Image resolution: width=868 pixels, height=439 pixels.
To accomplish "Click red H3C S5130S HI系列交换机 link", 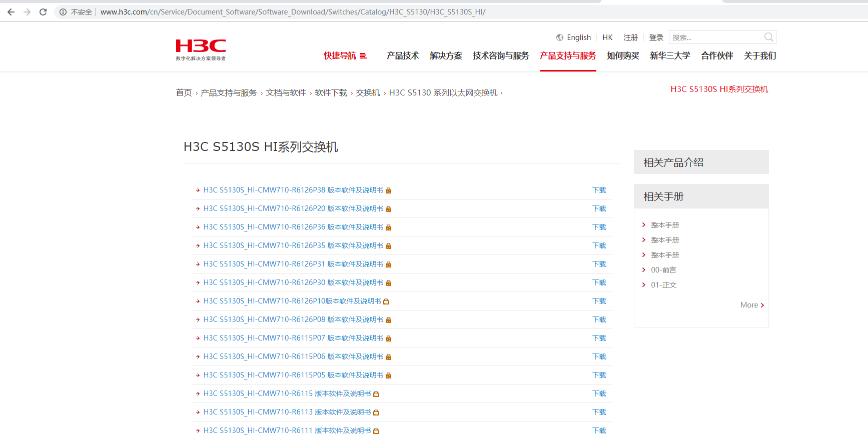I will (x=719, y=89).
